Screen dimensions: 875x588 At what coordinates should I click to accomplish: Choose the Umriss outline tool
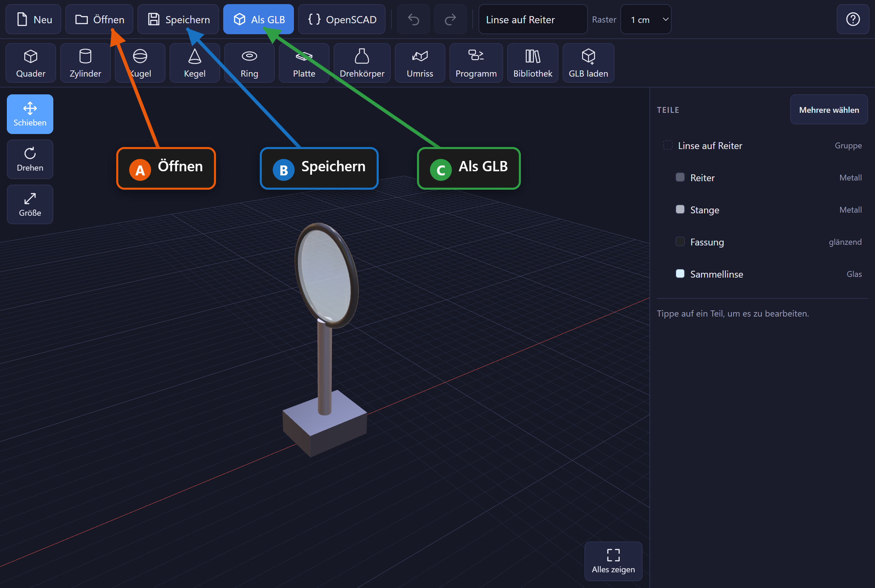pyautogui.click(x=420, y=63)
